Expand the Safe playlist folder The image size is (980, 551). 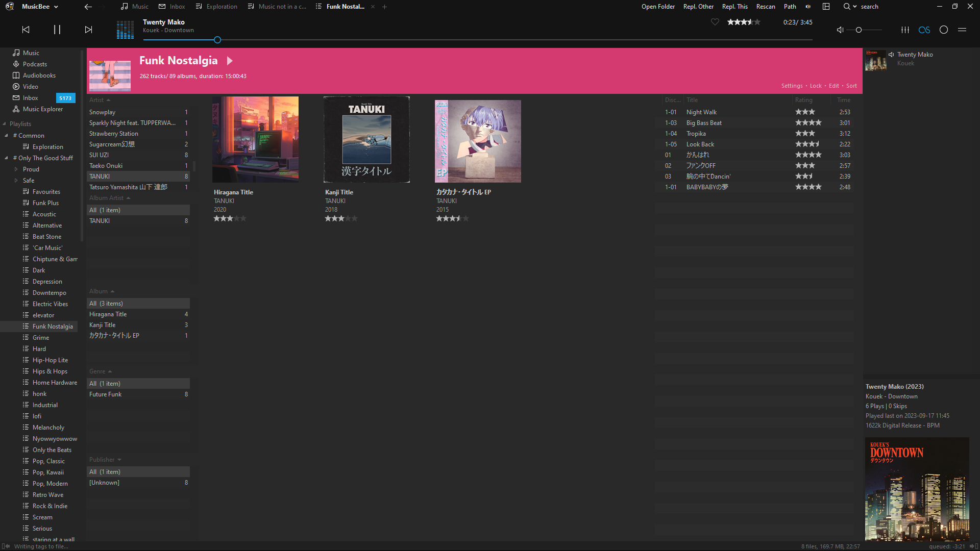click(x=16, y=181)
